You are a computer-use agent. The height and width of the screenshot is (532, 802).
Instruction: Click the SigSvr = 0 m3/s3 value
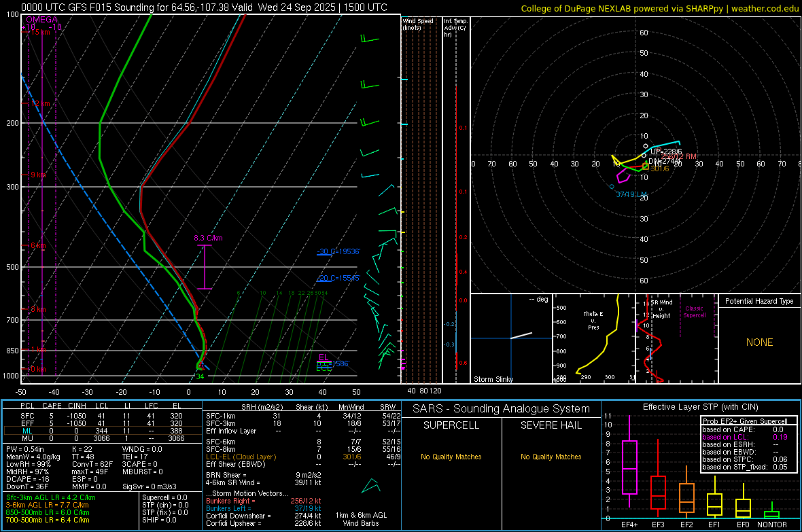coord(150,486)
